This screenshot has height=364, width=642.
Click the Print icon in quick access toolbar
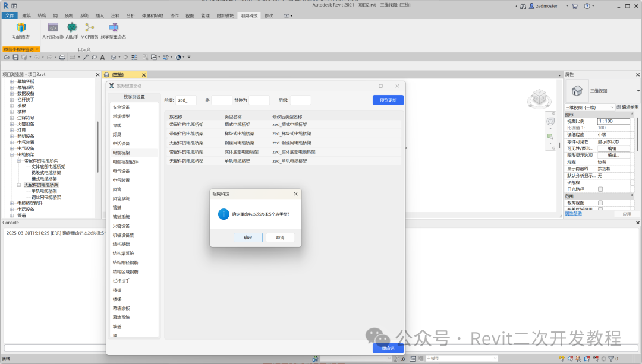(x=62, y=57)
